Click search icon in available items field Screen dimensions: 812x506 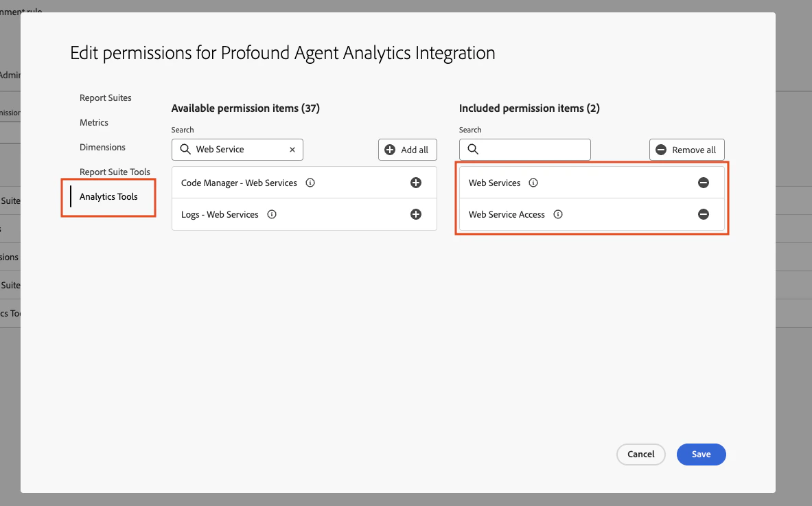point(185,149)
